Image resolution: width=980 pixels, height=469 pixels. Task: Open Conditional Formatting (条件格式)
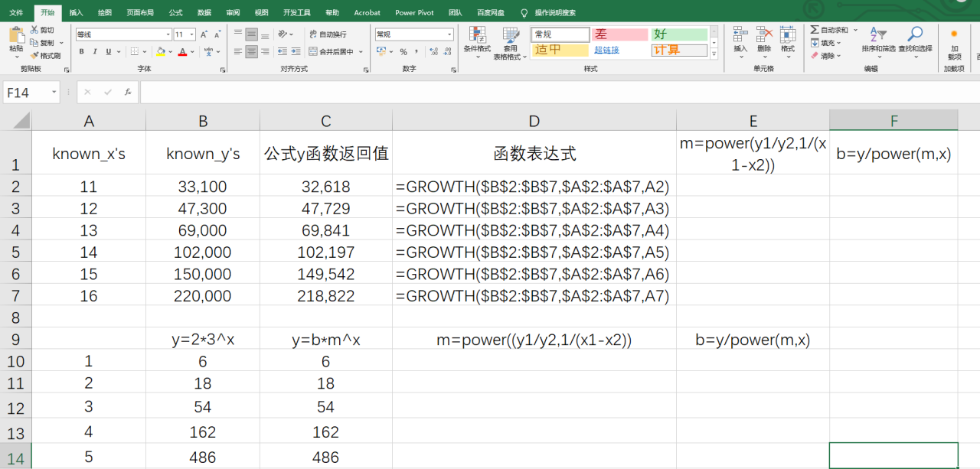[x=477, y=43]
